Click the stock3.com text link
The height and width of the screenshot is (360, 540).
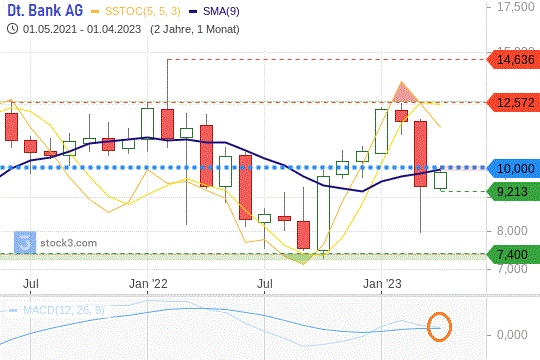pyautogui.click(x=69, y=243)
